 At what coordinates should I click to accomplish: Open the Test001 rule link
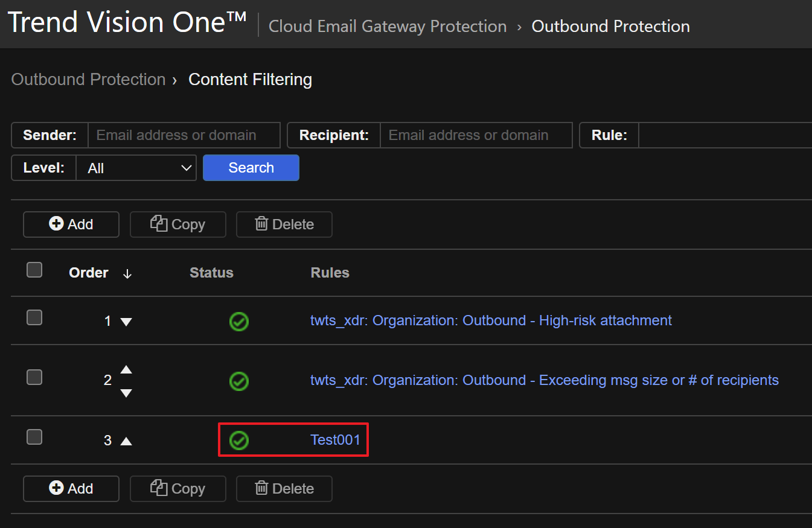(x=335, y=440)
